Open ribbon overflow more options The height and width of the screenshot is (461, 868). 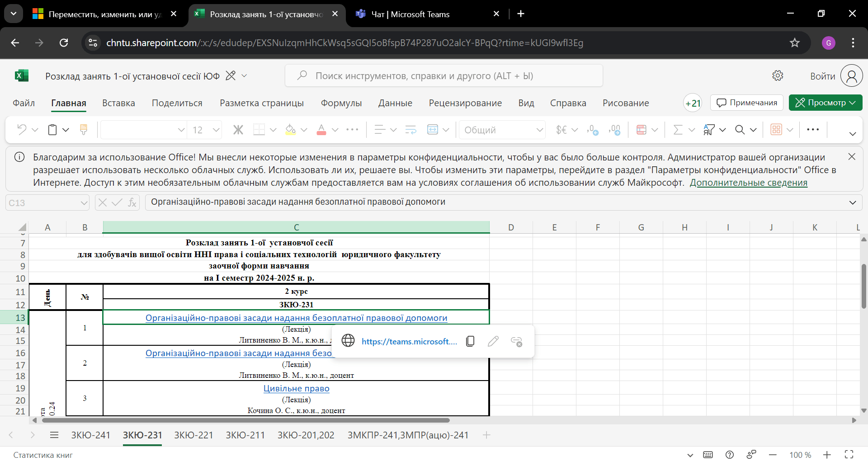[x=813, y=130]
